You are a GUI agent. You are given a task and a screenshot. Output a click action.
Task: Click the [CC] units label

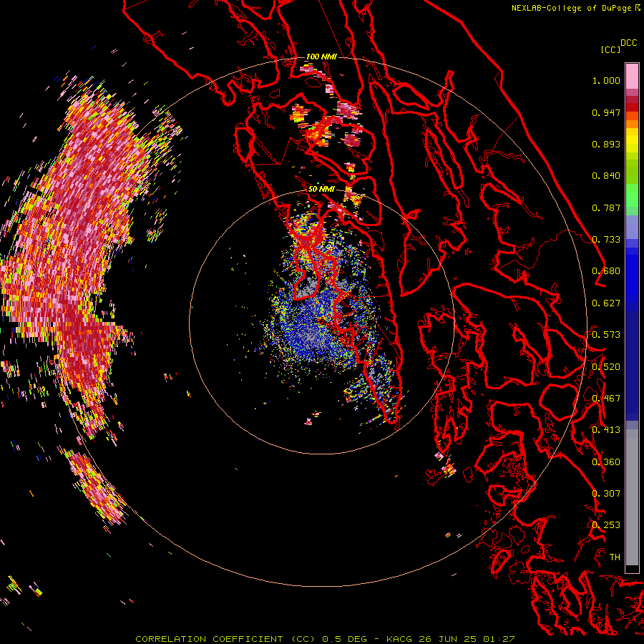610,49
